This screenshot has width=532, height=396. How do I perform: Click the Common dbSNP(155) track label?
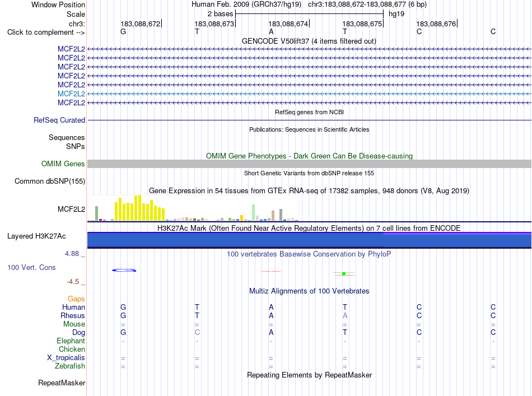50,181
